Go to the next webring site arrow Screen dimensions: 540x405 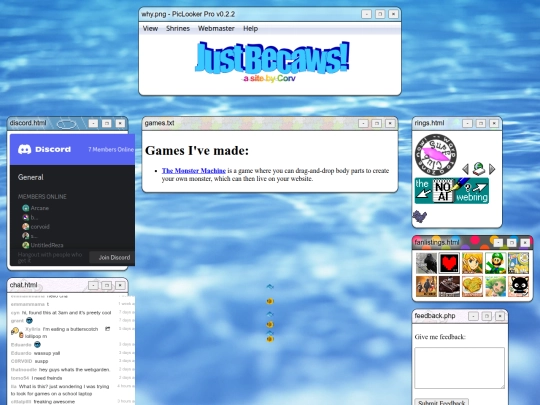[x=492, y=169]
